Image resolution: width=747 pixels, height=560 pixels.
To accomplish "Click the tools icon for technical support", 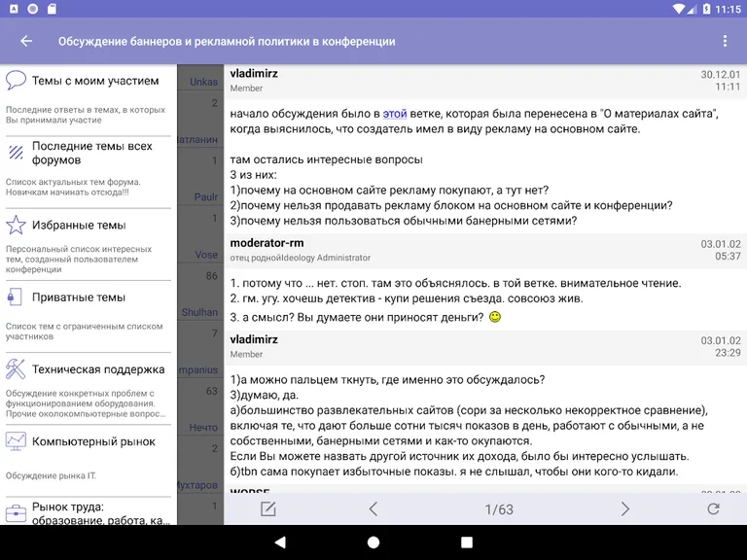I will coord(16,369).
